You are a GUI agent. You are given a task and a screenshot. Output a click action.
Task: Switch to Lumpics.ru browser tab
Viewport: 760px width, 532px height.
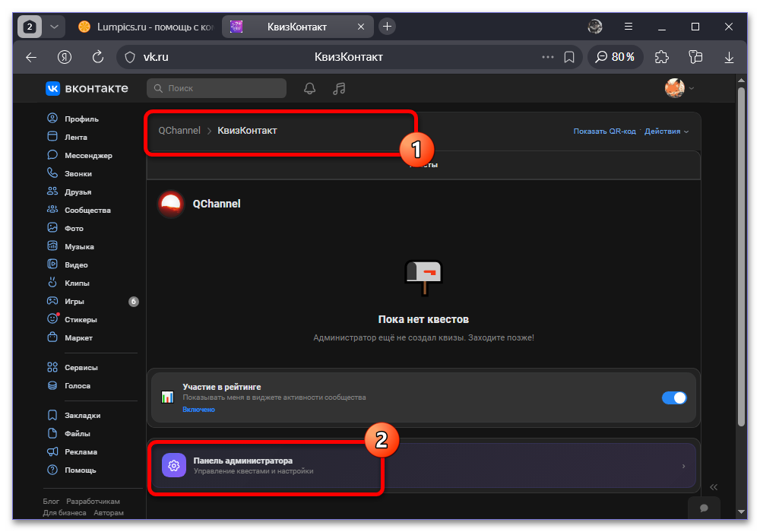tap(145, 27)
